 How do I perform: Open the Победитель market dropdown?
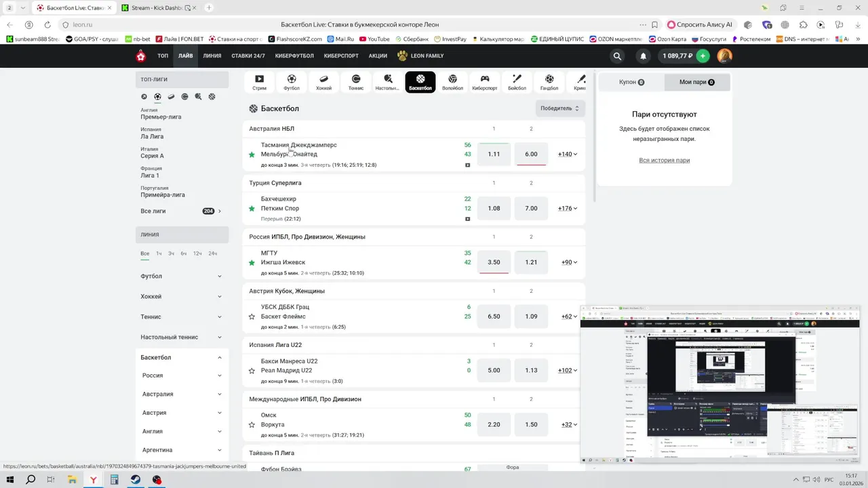click(560, 108)
